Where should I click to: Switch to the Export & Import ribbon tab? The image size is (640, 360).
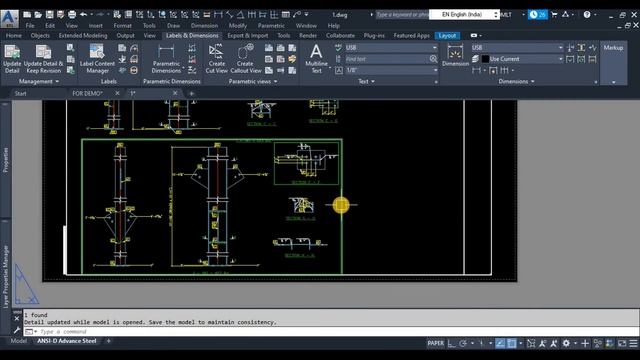tap(247, 36)
